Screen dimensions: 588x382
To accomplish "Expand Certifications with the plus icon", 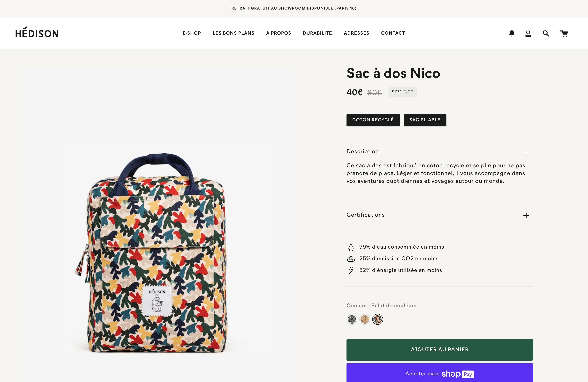I will tap(526, 216).
